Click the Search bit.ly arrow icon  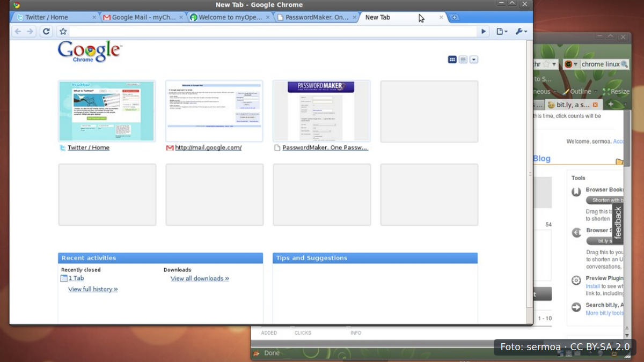click(x=576, y=307)
